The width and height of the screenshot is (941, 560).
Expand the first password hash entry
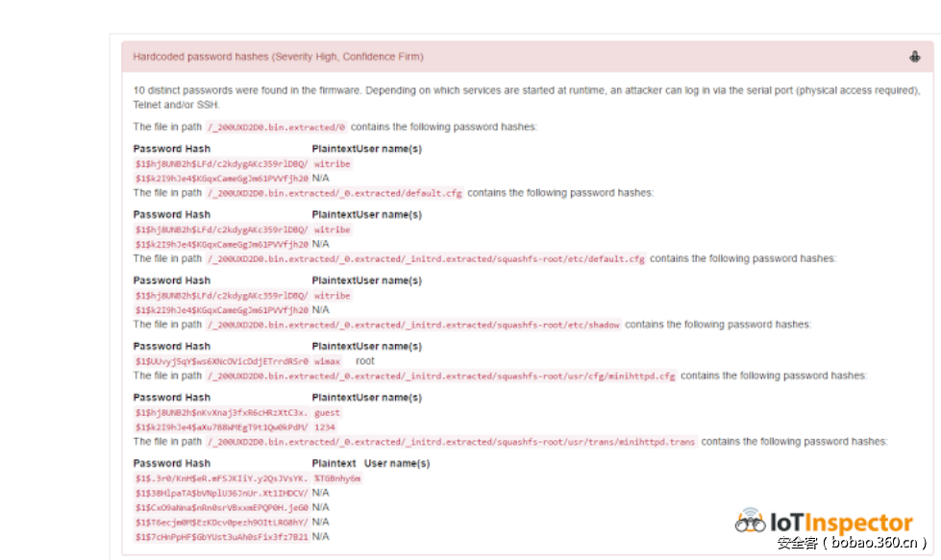coord(229,163)
